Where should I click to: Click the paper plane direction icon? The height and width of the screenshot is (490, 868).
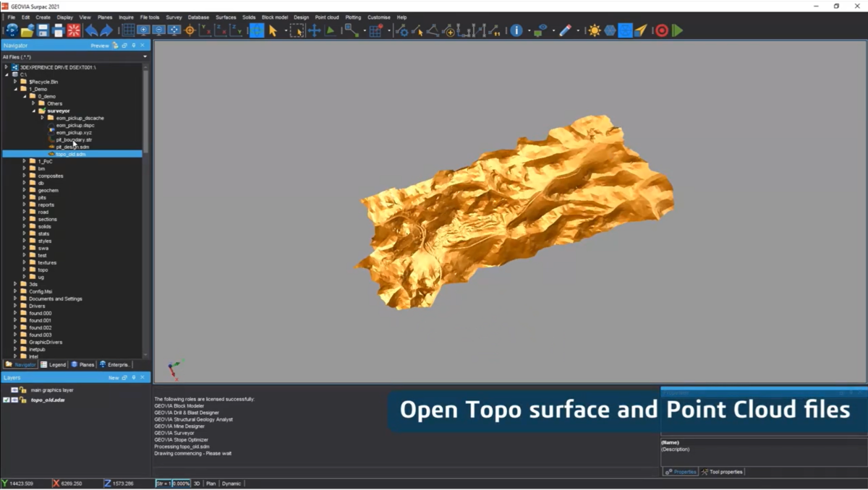click(641, 30)
